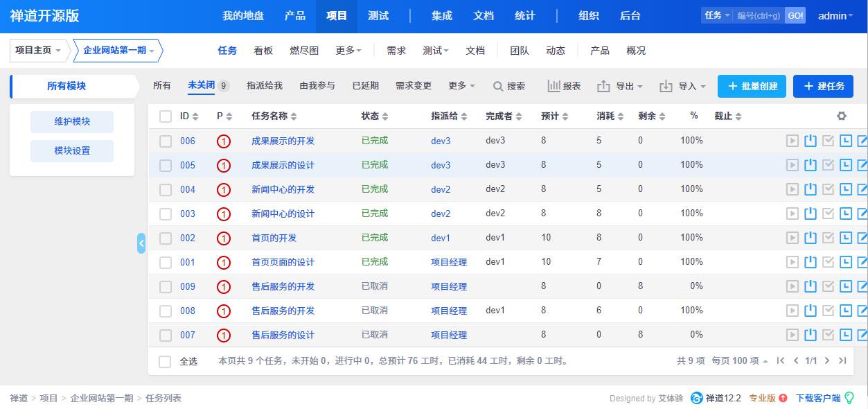Open the 看板 tab
Image resolution: width=868 pixels, height=409 pixels.
click(263, 51)
